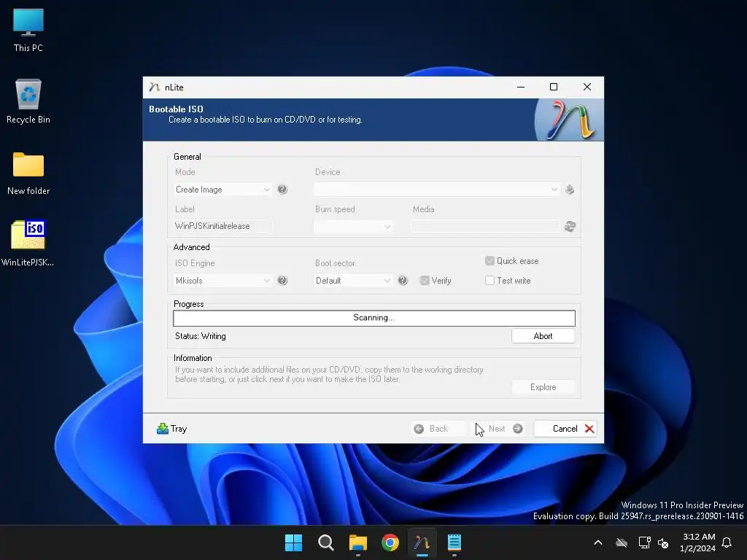This screenshot has width=747, height=560.
Task: Click the OneDrive cloud tray icon
Action: [x=622, y=542]
